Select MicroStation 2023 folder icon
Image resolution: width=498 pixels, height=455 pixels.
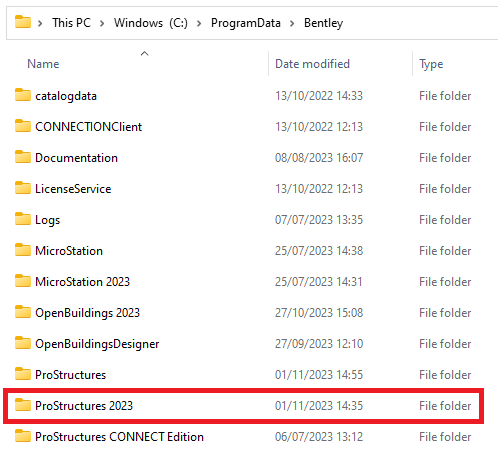coord(23,281)
